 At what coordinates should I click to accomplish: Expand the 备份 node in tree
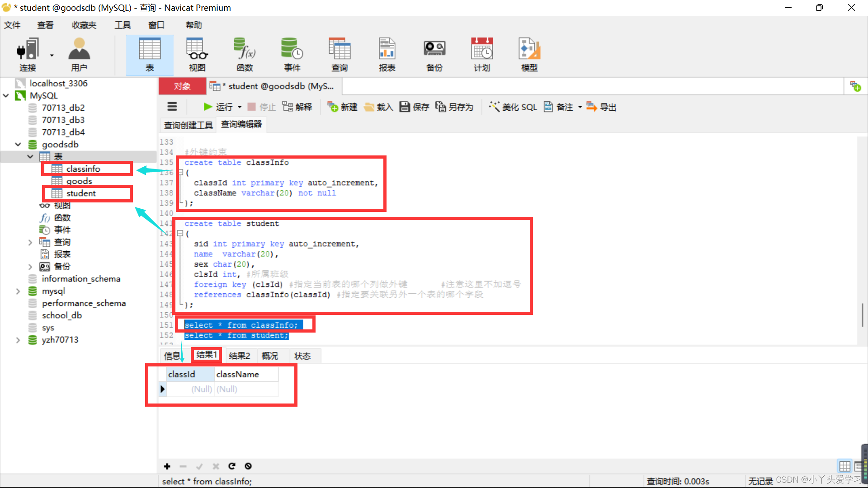click(x=30, y=267)
